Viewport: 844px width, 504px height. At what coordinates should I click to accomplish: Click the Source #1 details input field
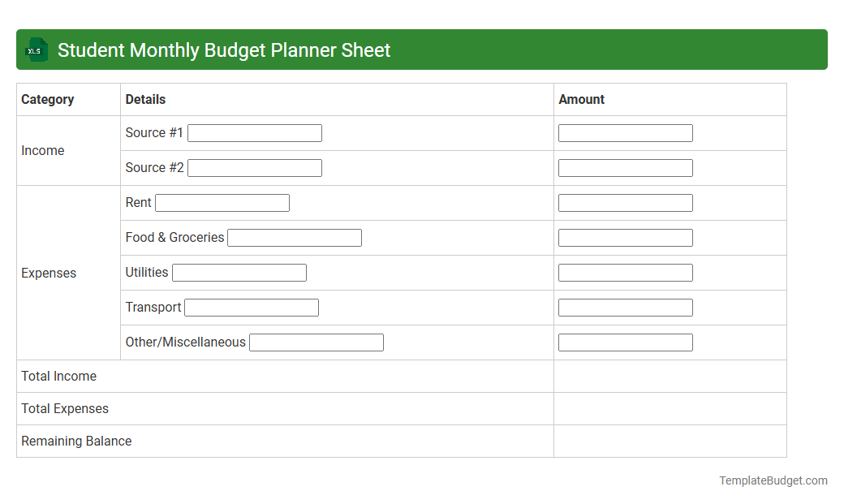[254, 132]
